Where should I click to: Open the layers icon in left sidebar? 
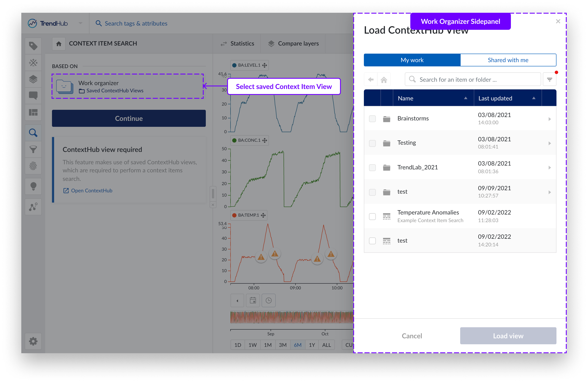click(x=33, y=79)
